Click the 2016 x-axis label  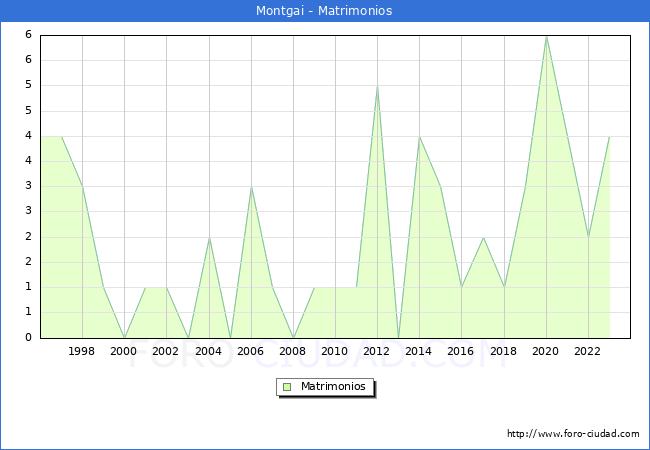tap(461, 351)
